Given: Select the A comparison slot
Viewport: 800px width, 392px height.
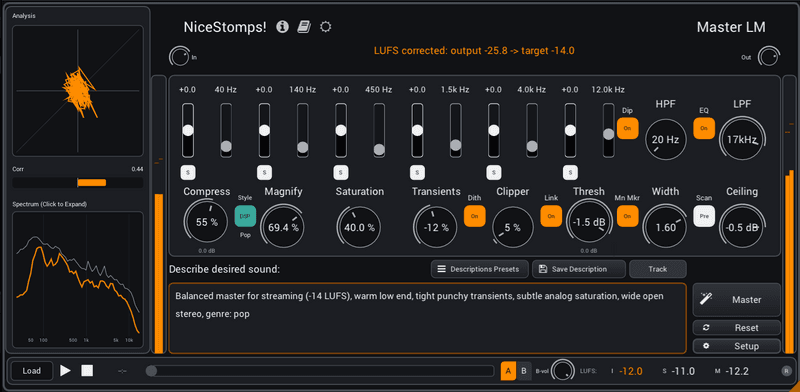Looking at the screenshot, I should tap(508, 371).
